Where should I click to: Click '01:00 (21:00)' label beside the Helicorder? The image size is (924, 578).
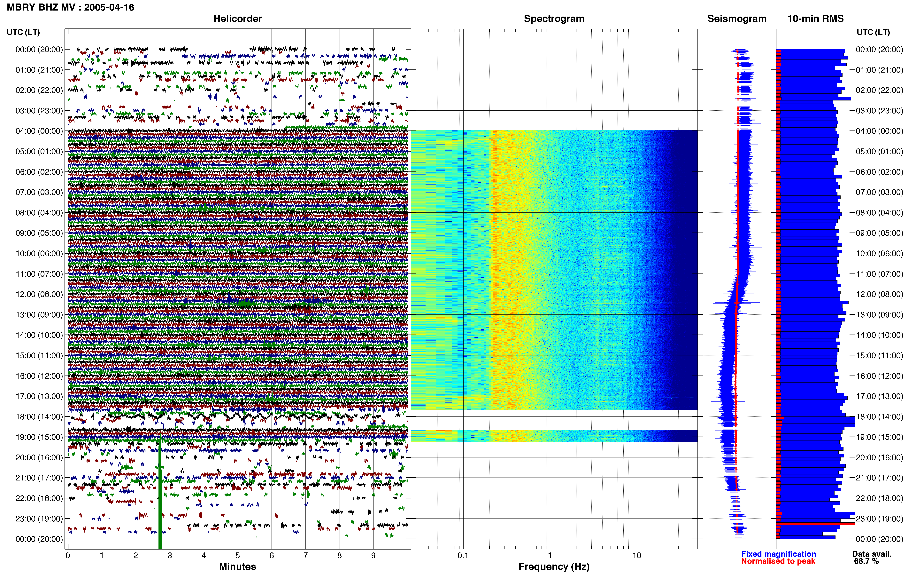pos(39,70)
